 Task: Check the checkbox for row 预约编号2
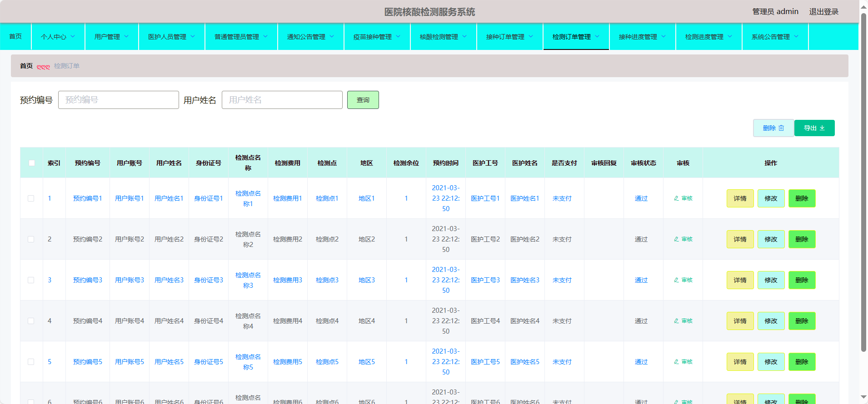coord(31,239)
